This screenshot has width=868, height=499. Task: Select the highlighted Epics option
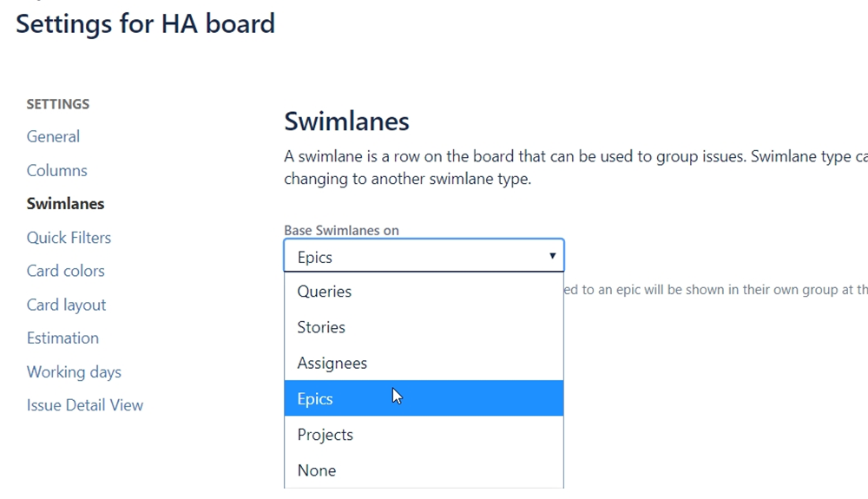tap(315, 399)
